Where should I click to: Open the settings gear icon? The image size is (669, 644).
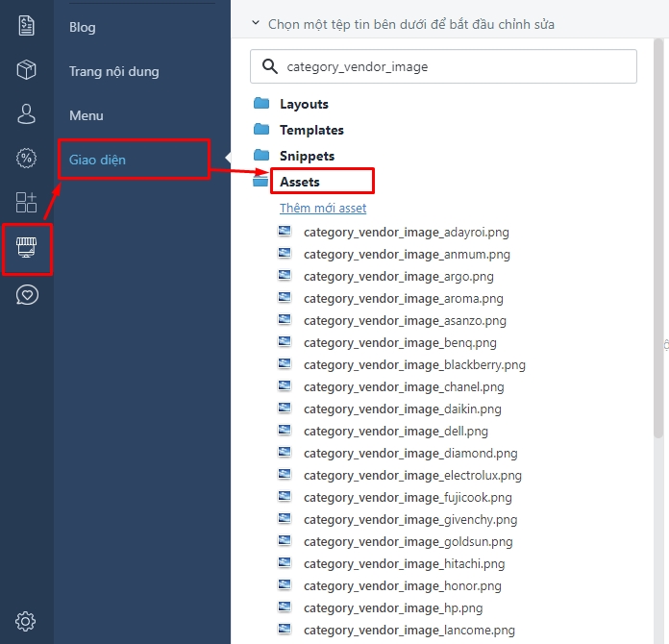pyautogui.click(x=26, y=621)
